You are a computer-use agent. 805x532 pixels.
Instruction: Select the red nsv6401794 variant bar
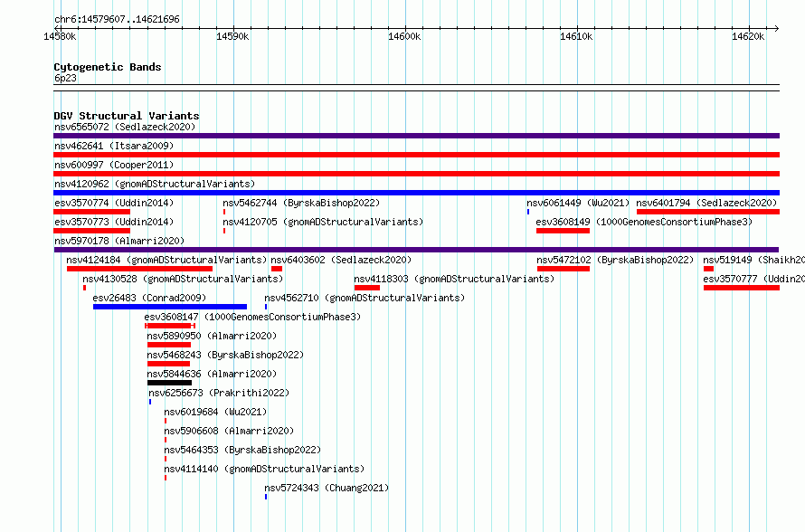(708, 212)
